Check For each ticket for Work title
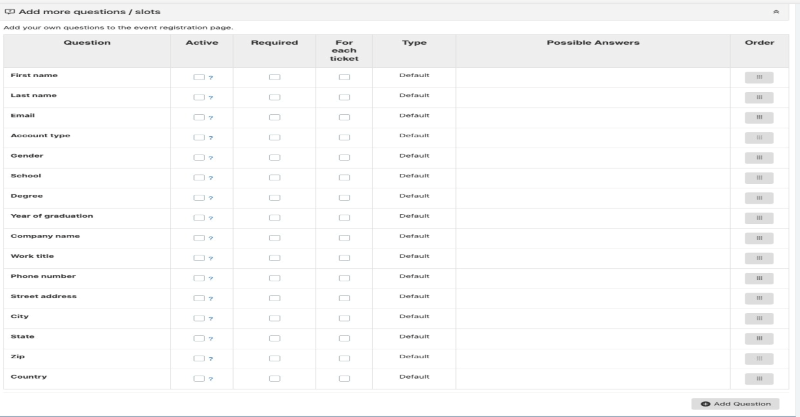The width and height of the screenshot is (800, 417). (344, 258)
